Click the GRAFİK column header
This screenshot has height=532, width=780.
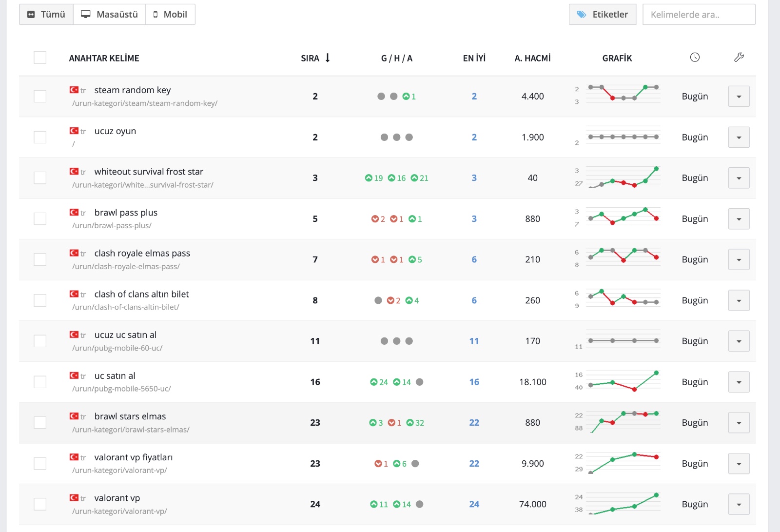[x=617, y=58]
